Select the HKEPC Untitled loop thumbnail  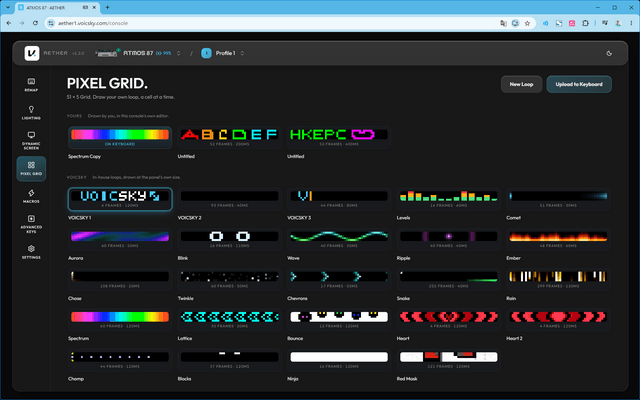tap(339, 138)
